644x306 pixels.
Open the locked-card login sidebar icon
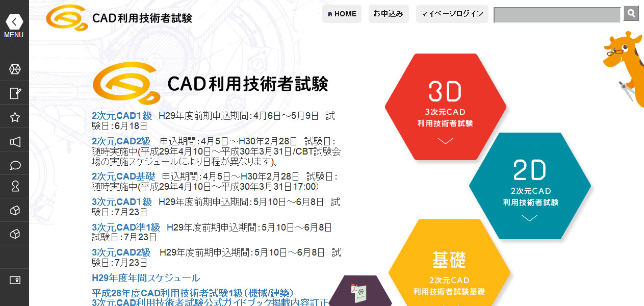(x=15, y=280)
